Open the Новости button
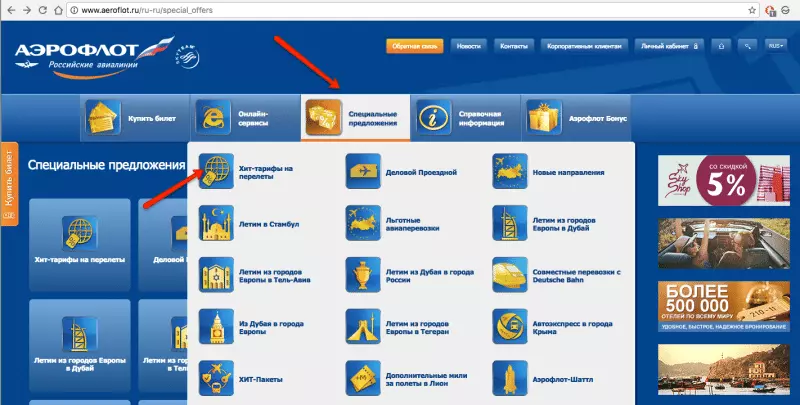The image size is (800, 405). pos(469,46)
